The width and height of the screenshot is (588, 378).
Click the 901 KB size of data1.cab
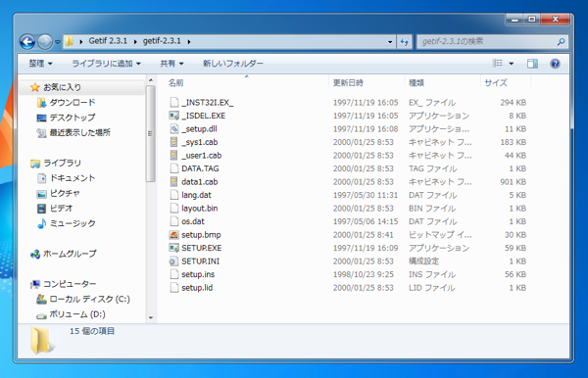tap(513, 182)
